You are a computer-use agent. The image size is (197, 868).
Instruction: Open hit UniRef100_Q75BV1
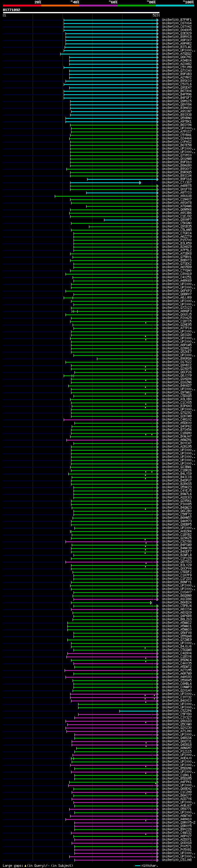176,257
